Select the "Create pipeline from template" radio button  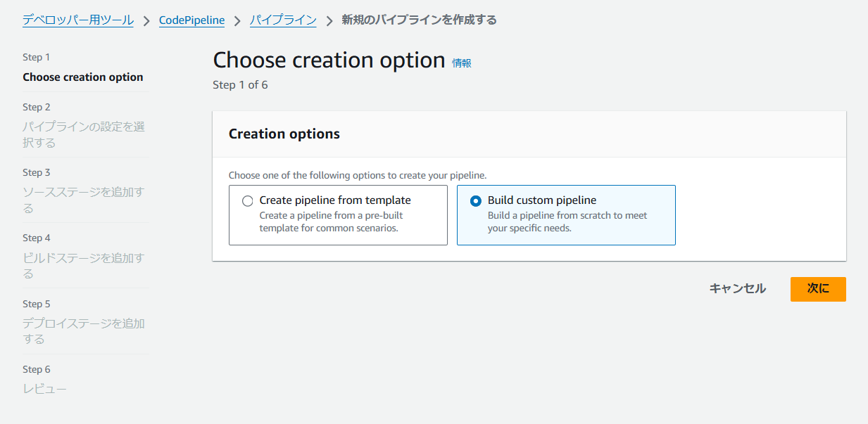click(247, 200)
